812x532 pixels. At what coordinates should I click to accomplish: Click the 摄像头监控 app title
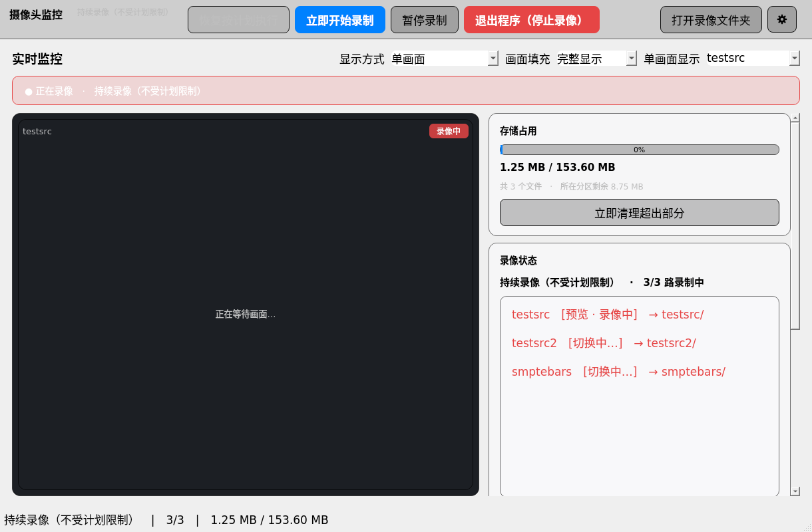tap(36, 14)
